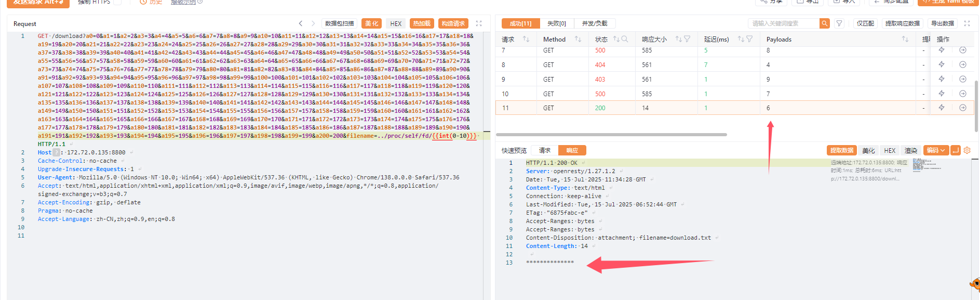Sort results by 响应大小 column
The width and height of the screenshot is (980, 300).
(x=678, y=39)
